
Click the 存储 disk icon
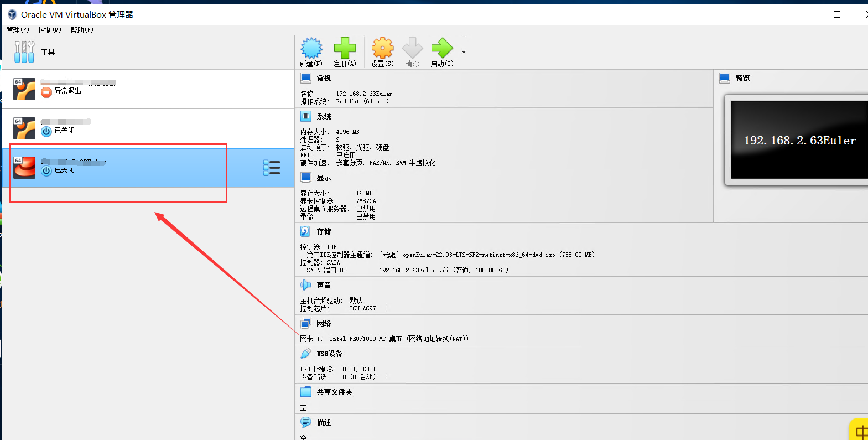[306, 231]
